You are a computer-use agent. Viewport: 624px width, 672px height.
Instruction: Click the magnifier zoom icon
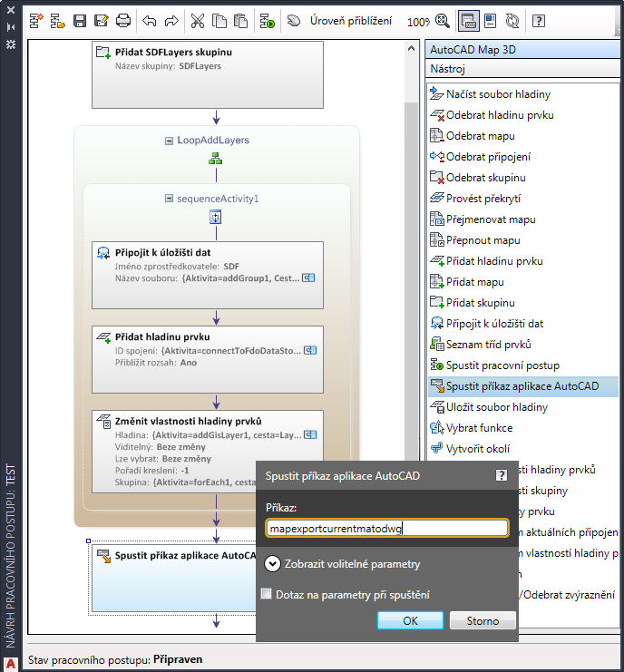point(442,21)
